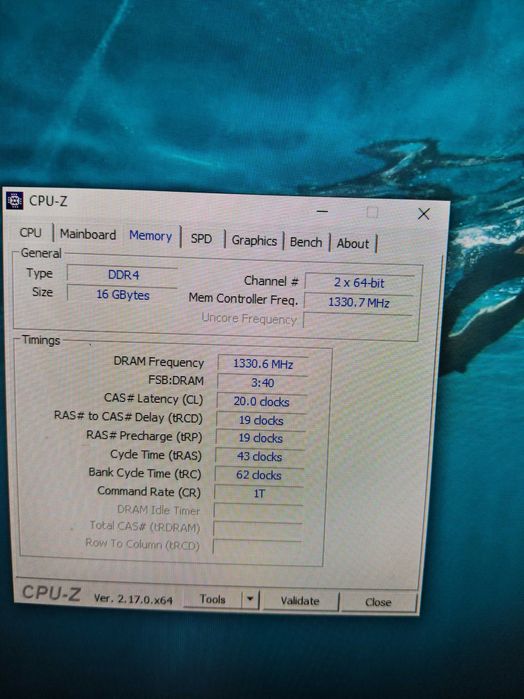
Task: Click the 1T command rate value
Action: pyautogui.click(x=259, y=493)
